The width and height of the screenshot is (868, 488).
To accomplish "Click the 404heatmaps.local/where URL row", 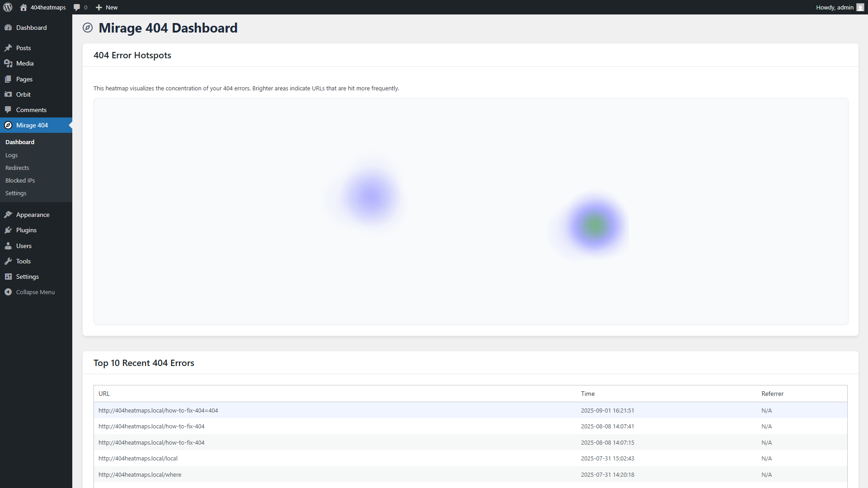I will [x=140, y=474].
